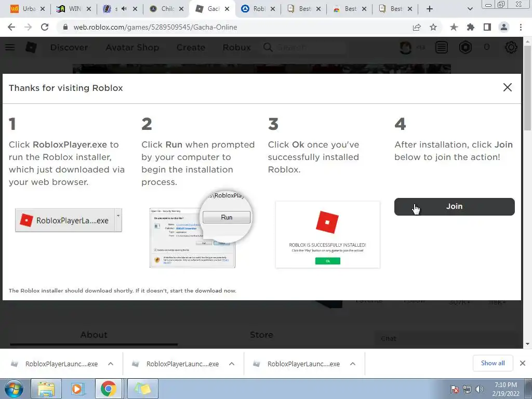Open the Roblox hamburger menu
The width and height of the screenshot is (532, 399).
point(10,47)
